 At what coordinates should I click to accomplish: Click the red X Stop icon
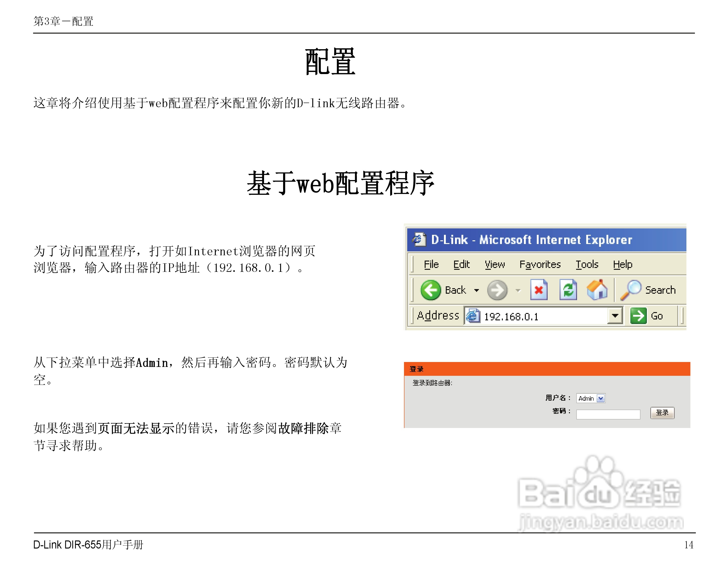(x=539, y=290)
